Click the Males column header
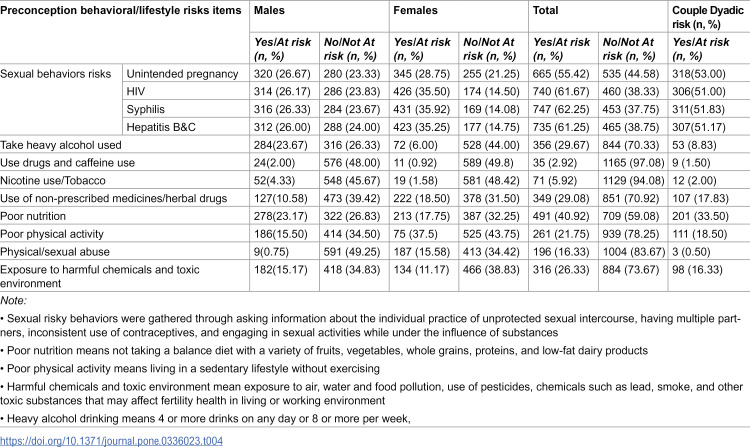 (269, 10)
